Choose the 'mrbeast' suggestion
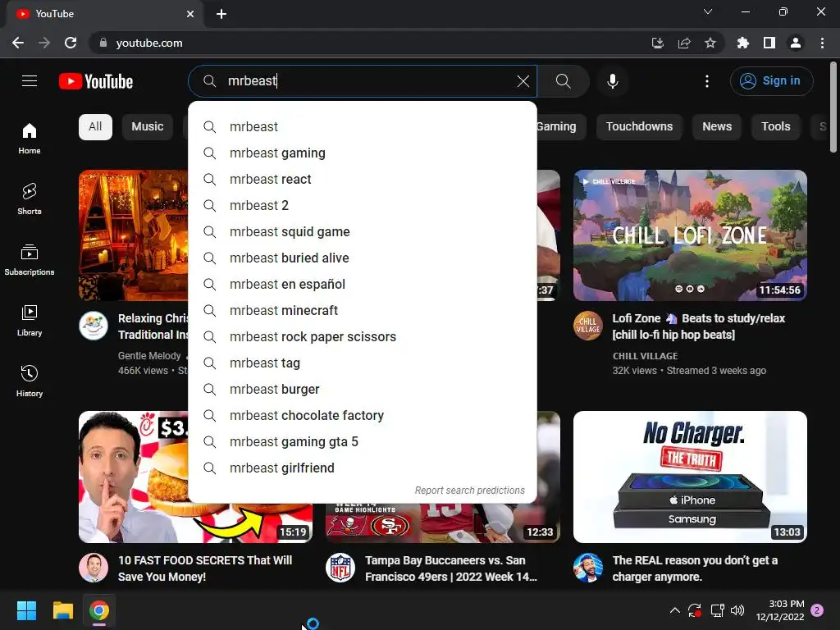 [363, 127]
